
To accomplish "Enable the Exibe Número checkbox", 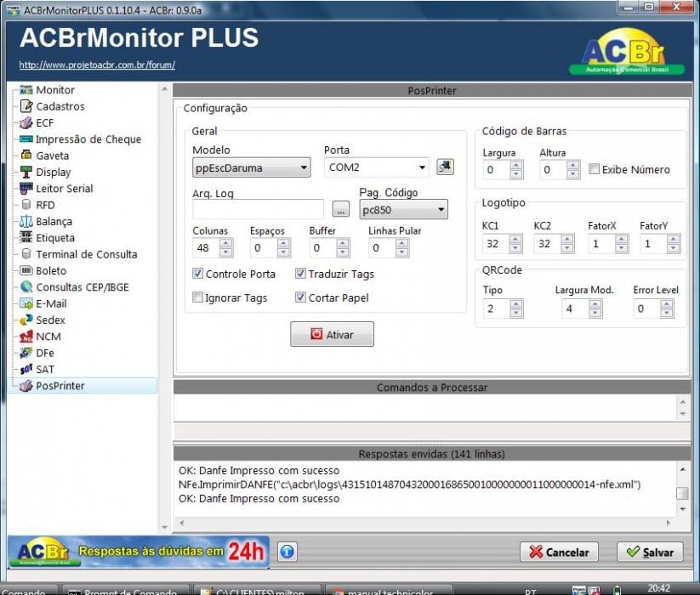I will pyautogui.click(x=594, y=168).
